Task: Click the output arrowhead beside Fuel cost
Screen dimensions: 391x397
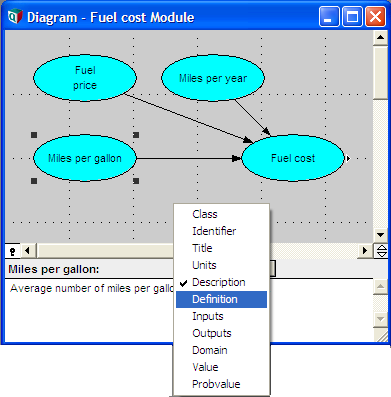Action: [348, 159]
